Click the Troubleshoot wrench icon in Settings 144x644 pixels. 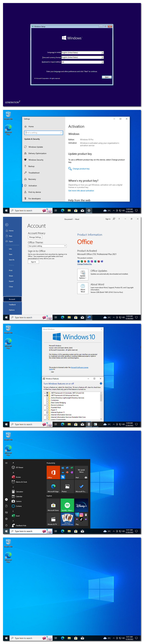click(25, 173)
